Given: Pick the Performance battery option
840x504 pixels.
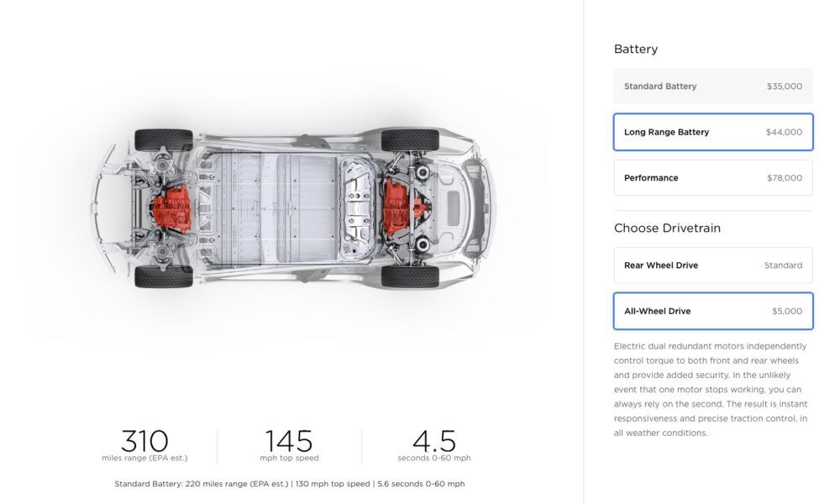Looking at the screenshot, I should coord(713,178).
